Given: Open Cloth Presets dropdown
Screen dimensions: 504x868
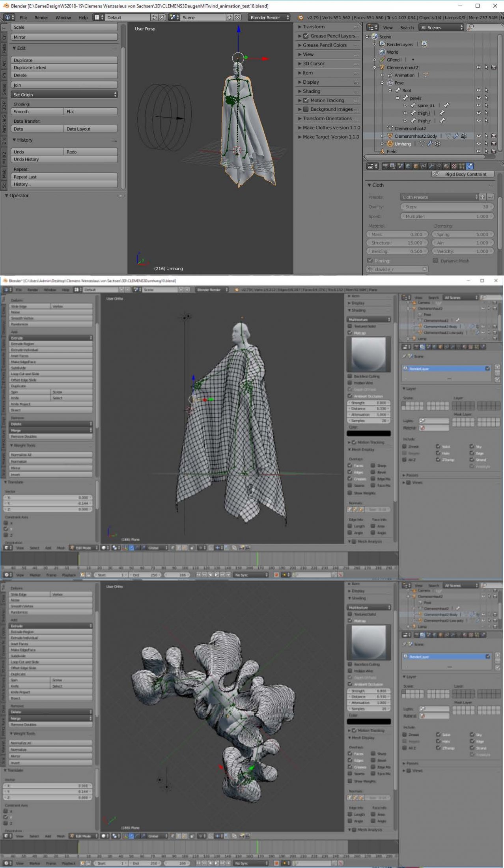Looking at the screenshot, I should click(x=439, y=197).
